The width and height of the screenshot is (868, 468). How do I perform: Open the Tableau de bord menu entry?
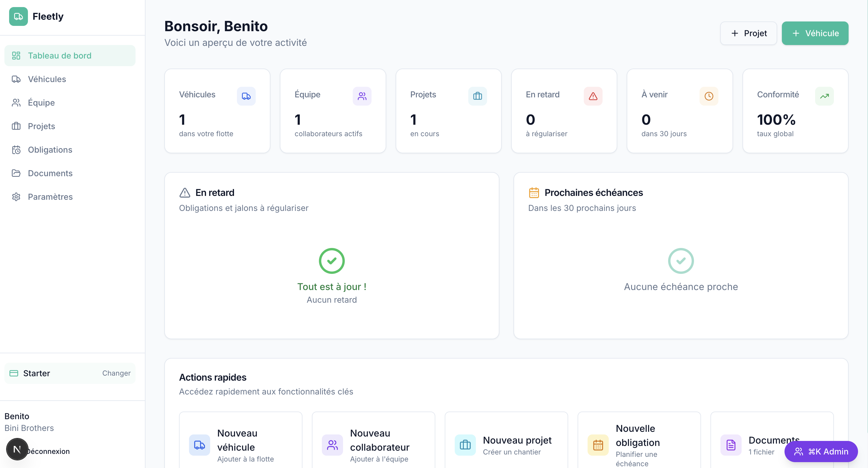pos(59,55)
